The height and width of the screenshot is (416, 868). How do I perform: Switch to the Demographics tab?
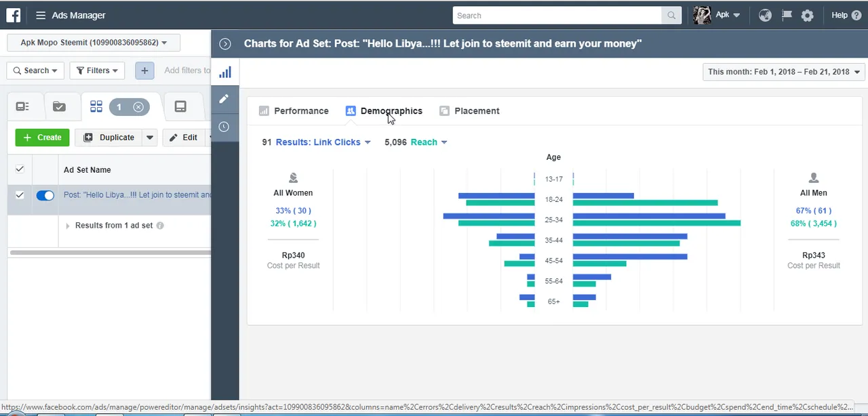(x=384, y=111)
